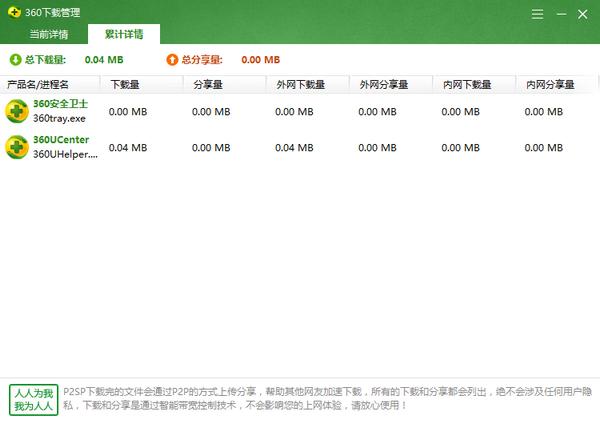This screenshot has height=424, width=600.
Task: Click 外网下载量 0.04 MB in 360UCenter row
Action: click(x=294, y=148)
